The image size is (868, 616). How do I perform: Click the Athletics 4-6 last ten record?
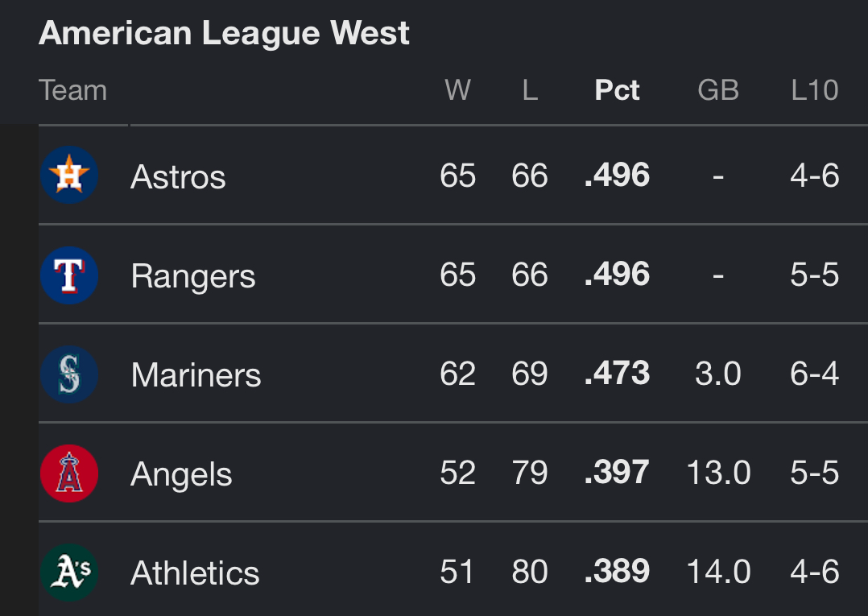tap(814, 572)
